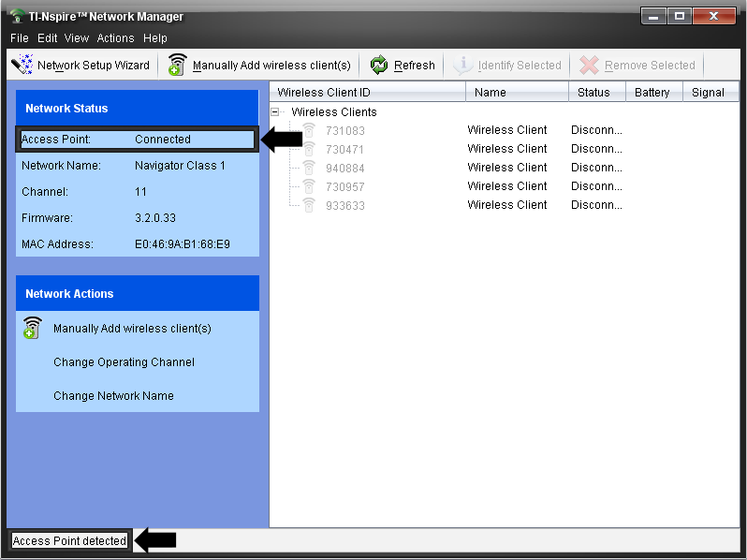
Task: Sort by Wireless Client ID column header
Action: pos(367,93)
